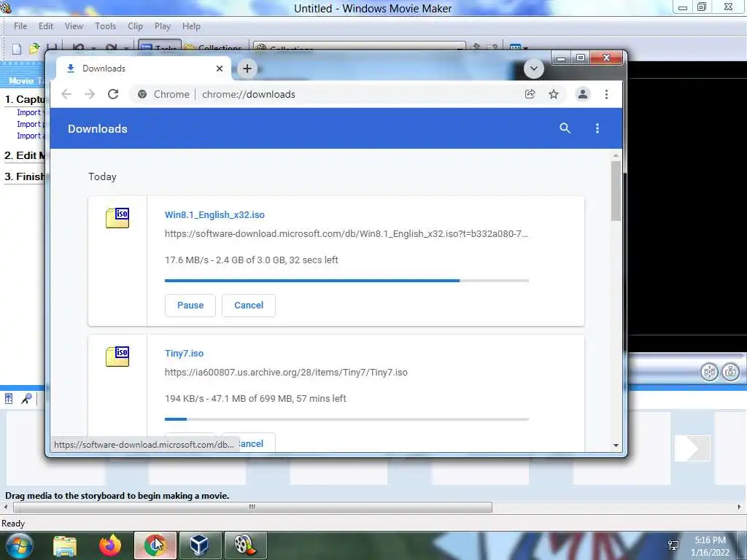This screenshot has width=747, height=560.
Task: Expand the Chrome tab search dropdown
Action: tap(533, 69)
